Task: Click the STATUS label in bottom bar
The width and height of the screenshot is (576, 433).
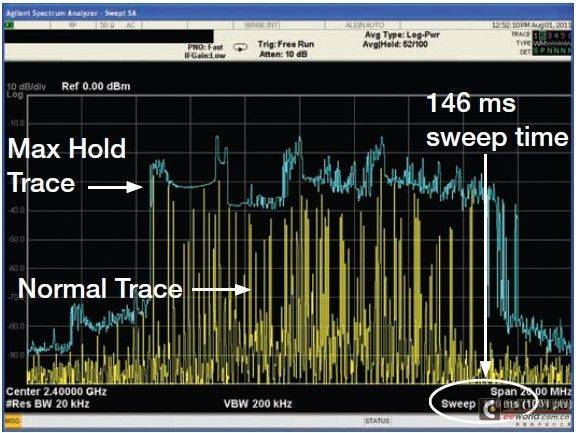Action: tap(377, 421)
